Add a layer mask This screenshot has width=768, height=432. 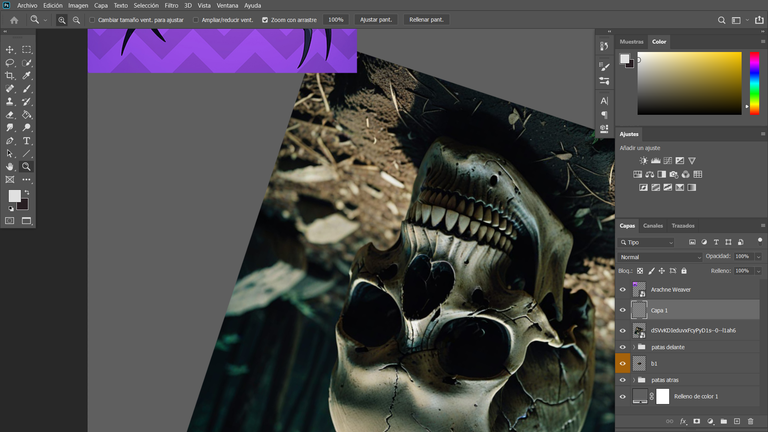pyautogui.click(x=696, y=421)
